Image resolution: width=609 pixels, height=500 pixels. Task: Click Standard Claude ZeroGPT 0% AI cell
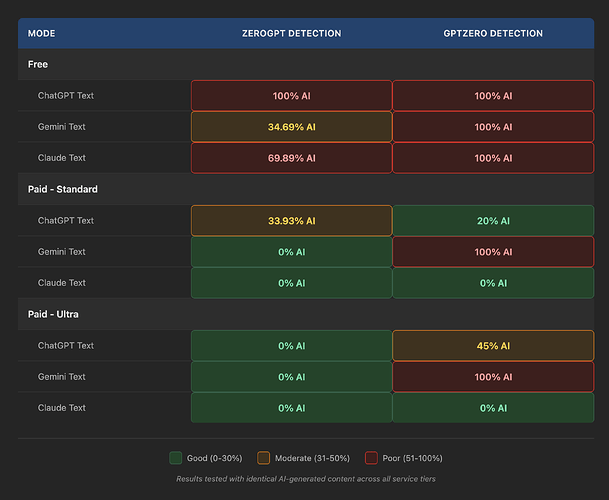291,283
